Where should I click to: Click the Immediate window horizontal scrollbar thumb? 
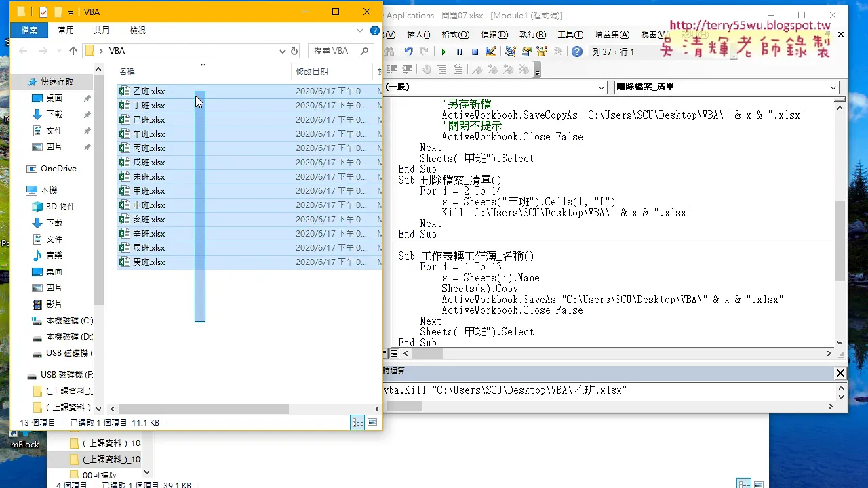[403, 407]
